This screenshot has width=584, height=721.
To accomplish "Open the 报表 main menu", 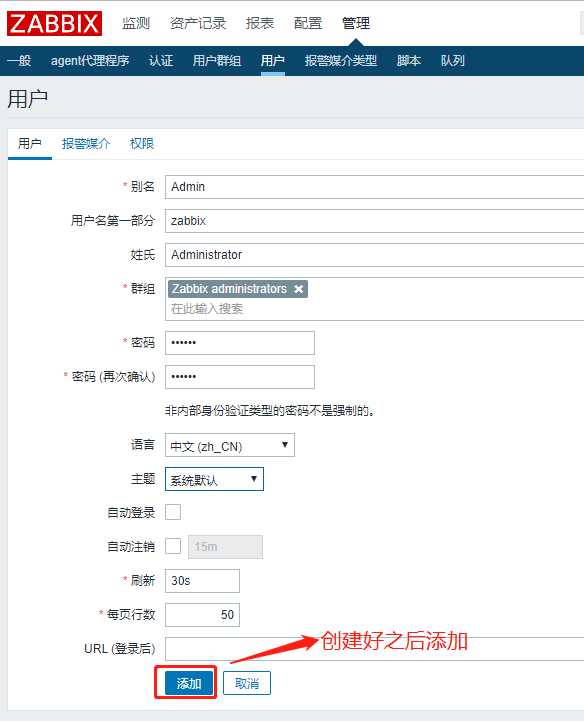I will (x=260, y=23).
